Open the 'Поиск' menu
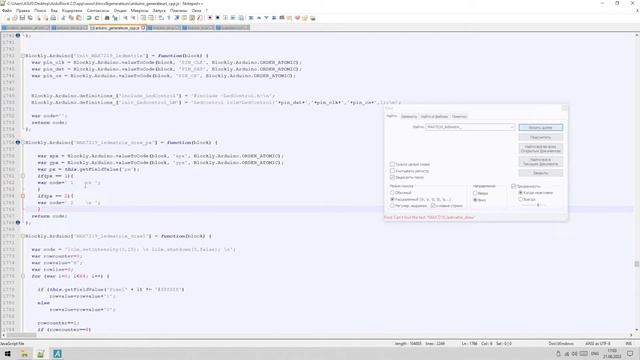Viewport: 640px width, 360px height. click(x=40, y=10)
